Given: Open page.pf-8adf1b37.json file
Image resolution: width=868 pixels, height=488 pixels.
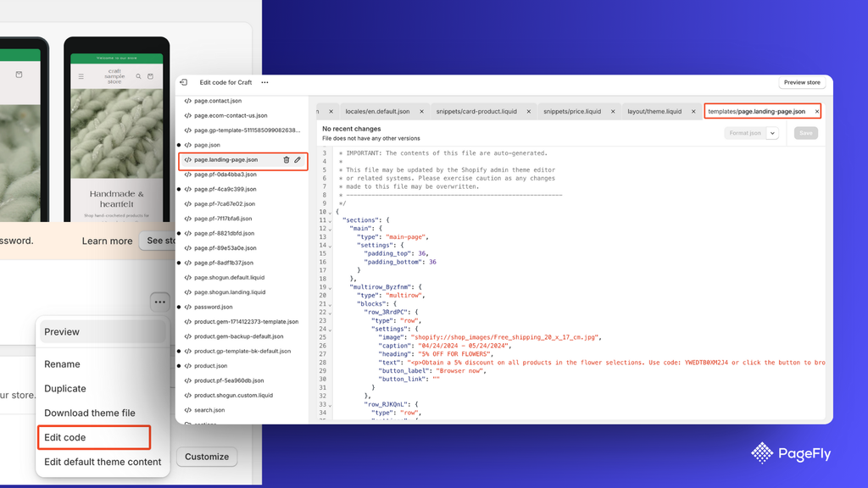Looking at the screenshot, I should click(224, 263).
